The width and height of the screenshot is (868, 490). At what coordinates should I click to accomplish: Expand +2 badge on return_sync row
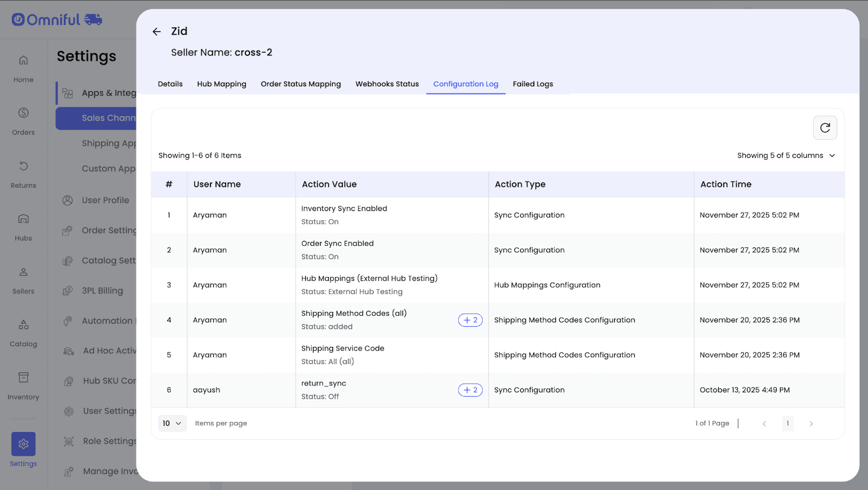click(x=470, y=390)
